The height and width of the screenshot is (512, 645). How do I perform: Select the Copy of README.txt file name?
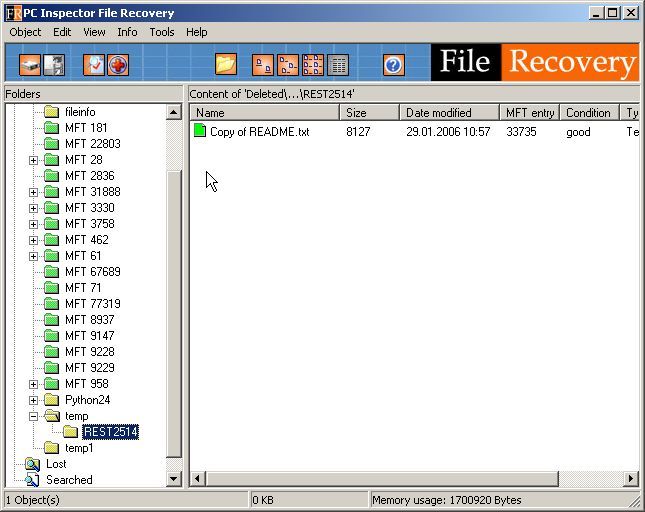point(260,132)
